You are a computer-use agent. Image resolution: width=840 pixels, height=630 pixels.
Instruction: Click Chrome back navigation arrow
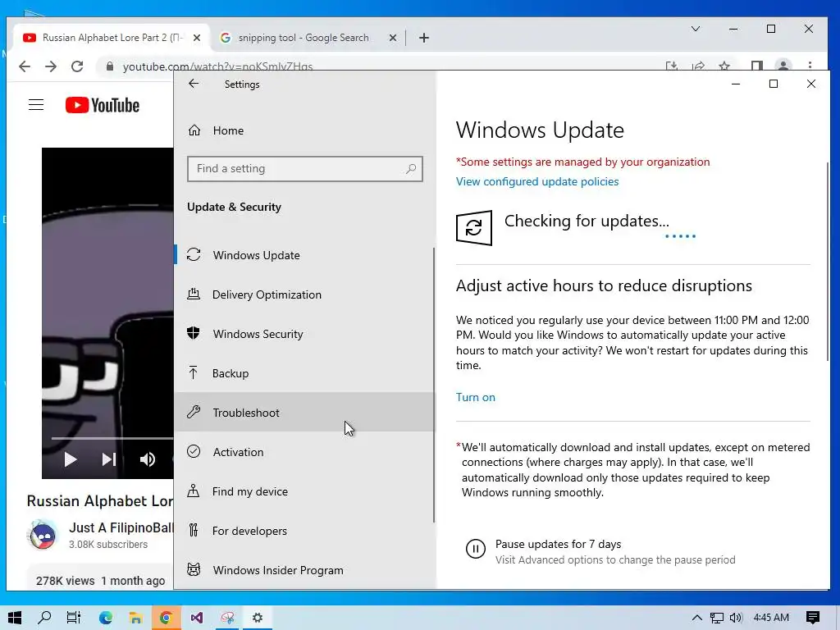click(x=25, y=66)
